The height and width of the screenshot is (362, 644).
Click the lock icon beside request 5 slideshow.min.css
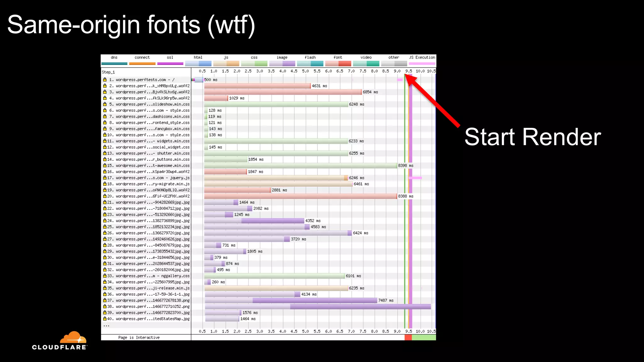coord(105,104)
